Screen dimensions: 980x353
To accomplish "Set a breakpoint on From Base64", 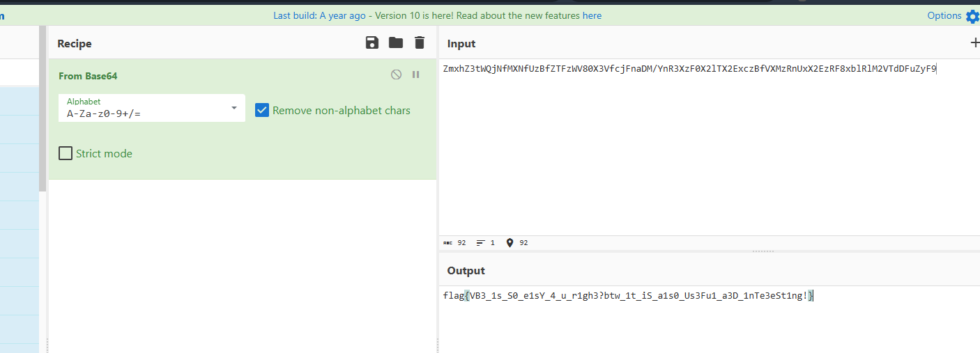I will [x=416, y=74].
